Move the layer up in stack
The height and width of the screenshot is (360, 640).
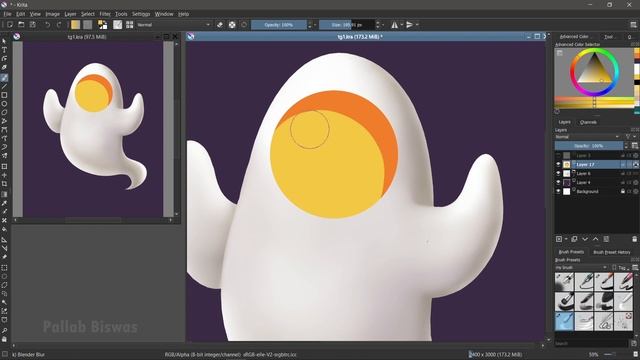click(596, 239)
